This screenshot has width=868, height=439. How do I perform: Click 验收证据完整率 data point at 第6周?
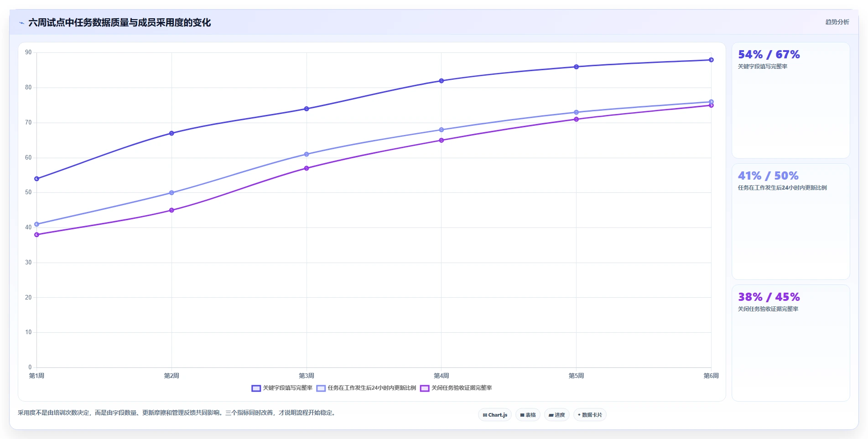point(711,105)
